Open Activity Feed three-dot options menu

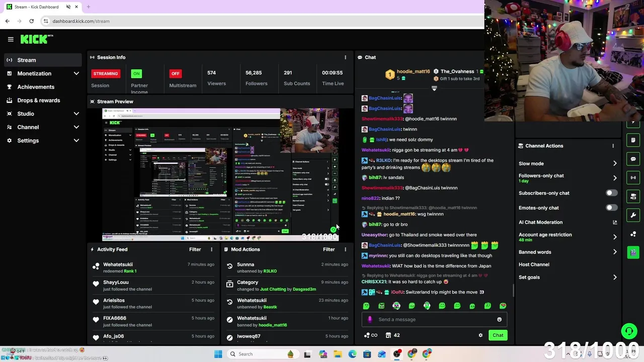(211, 249)
